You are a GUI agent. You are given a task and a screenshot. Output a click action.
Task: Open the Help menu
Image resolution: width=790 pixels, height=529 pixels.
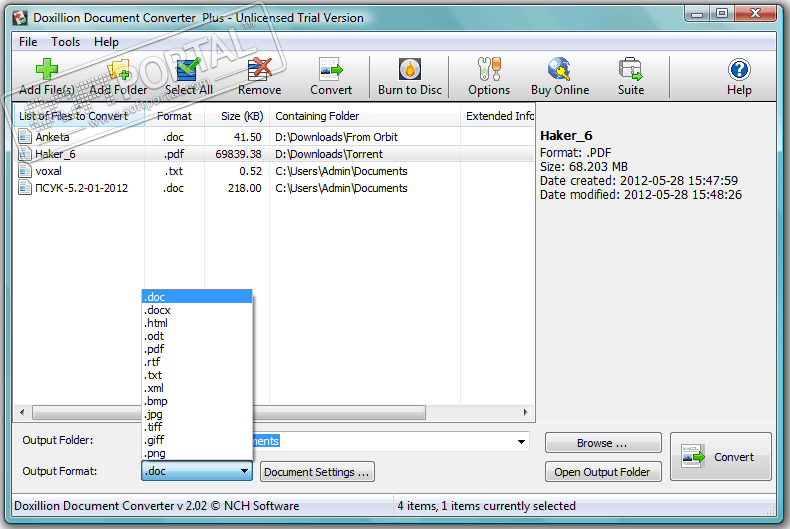tap(106, 42)
